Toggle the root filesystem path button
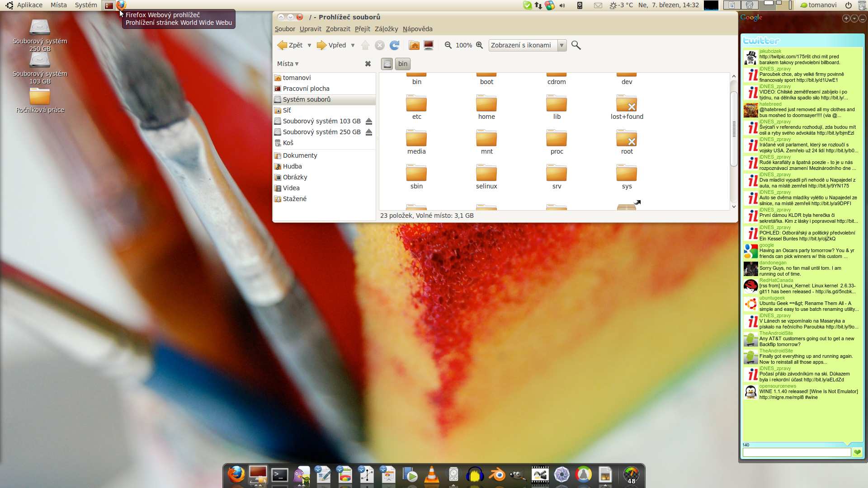Screen dimensions: 868x488 click(387, 64)
